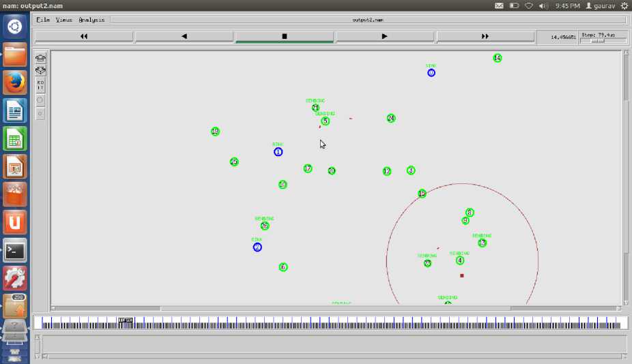This screenshot has height=364, width=632.
Task: Click the battery indicator in top panel
Action: [x=514, y=5]
